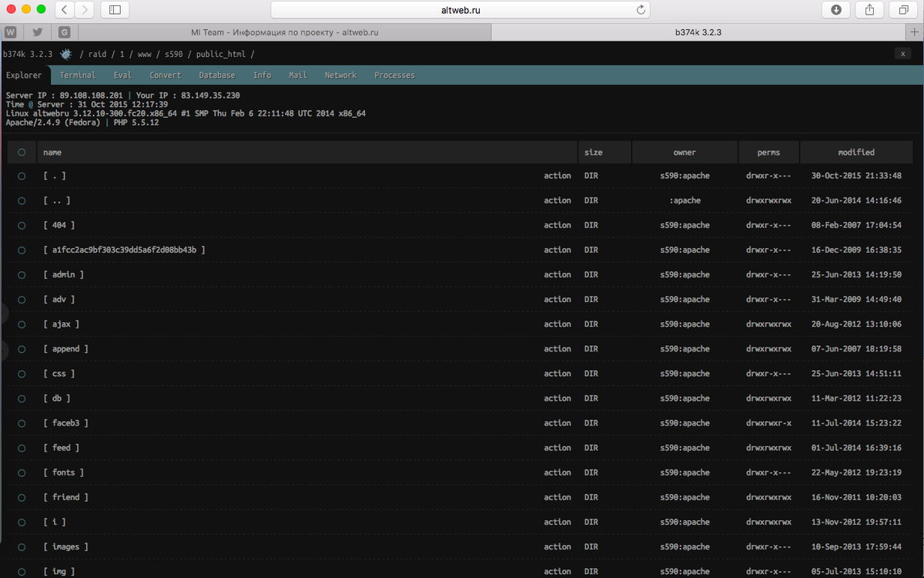Switch to b374k 3.2.3 browser tab
Image resolution: width=924 pixels, height=578 pixels.
tap(698, 32)
